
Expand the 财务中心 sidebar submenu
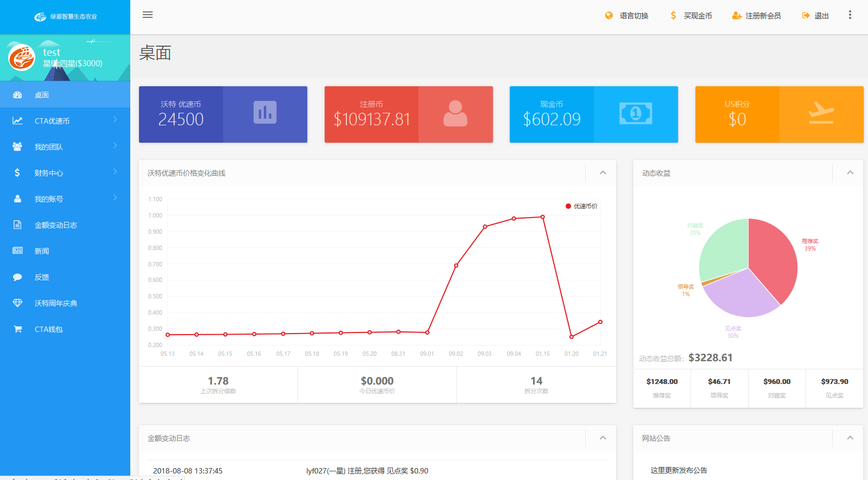click(65, 173)
